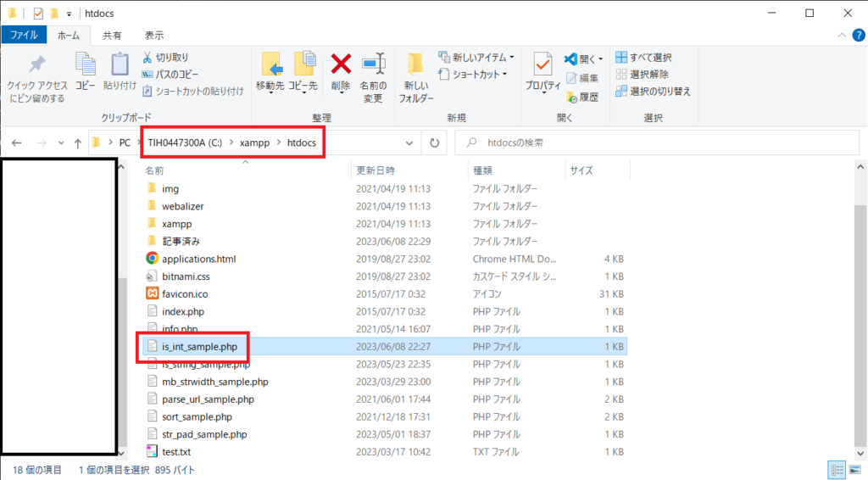The width and height of the screenshot is (868, 480).
Task: Click Paste Shortcut (ショートカットの貼り付け)
Action: coord(192,92)
